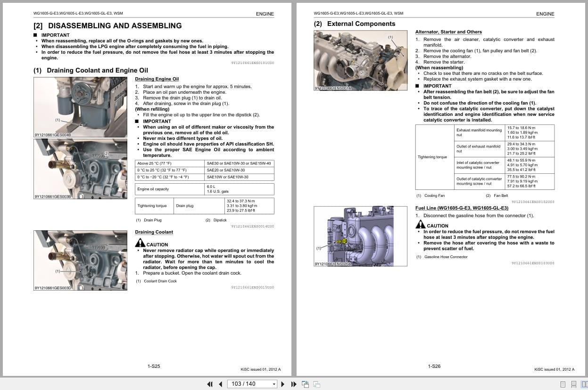
Task: Go back to the previous page
Action: pyautogui.click(x=220, y=384)
